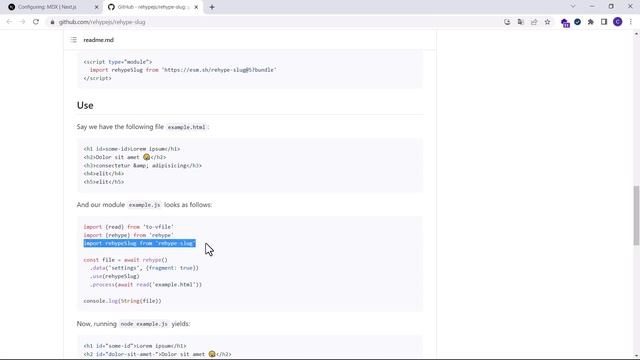Open the blue checkmark extension icon
Image resolution: width=640 pixels, height=360 pixels.
coord(578,22)
